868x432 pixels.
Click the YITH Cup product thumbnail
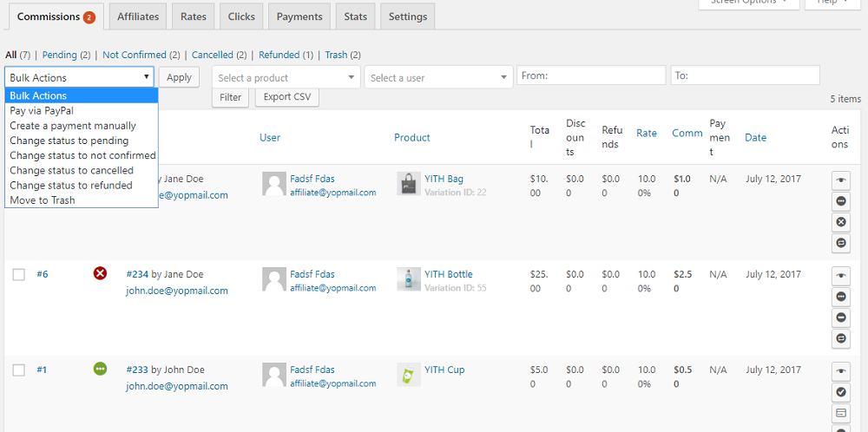click(408, 375)
